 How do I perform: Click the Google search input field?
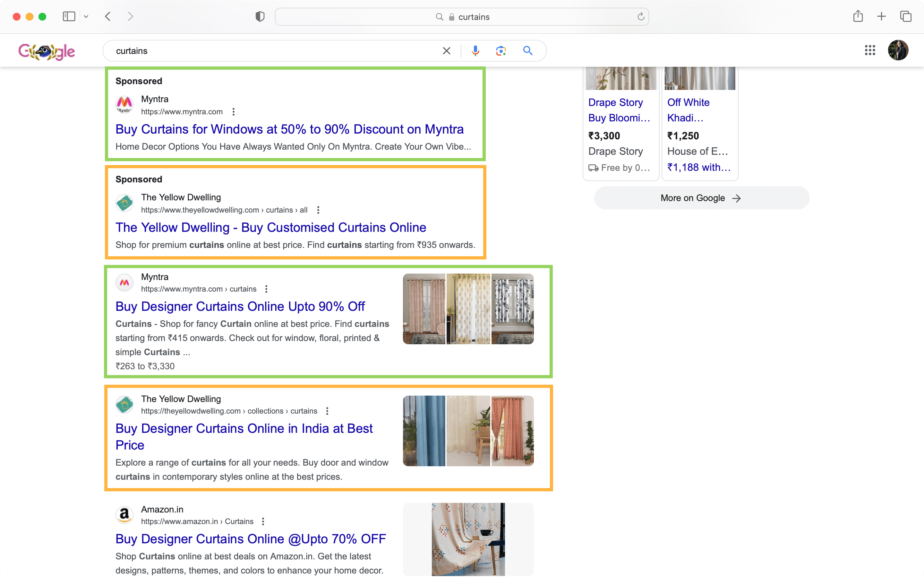click(x=275, y=51)
